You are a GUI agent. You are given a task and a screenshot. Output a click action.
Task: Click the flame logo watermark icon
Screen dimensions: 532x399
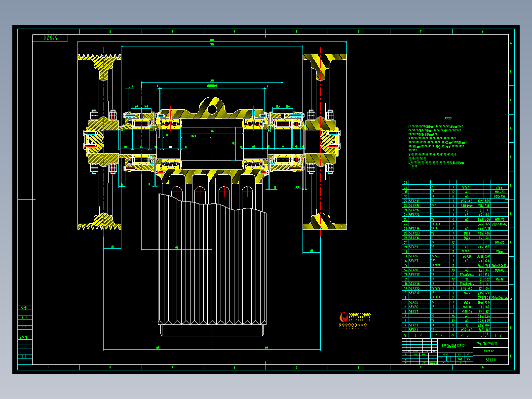[x=343, y=317]
